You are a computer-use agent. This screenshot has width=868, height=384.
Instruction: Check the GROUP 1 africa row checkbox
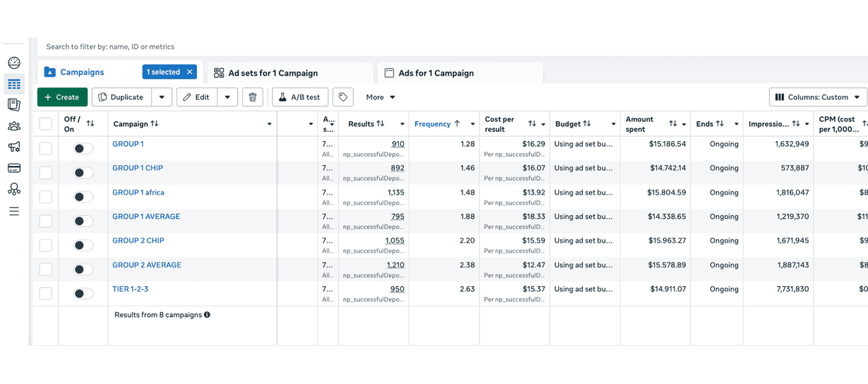coord(46,197)
